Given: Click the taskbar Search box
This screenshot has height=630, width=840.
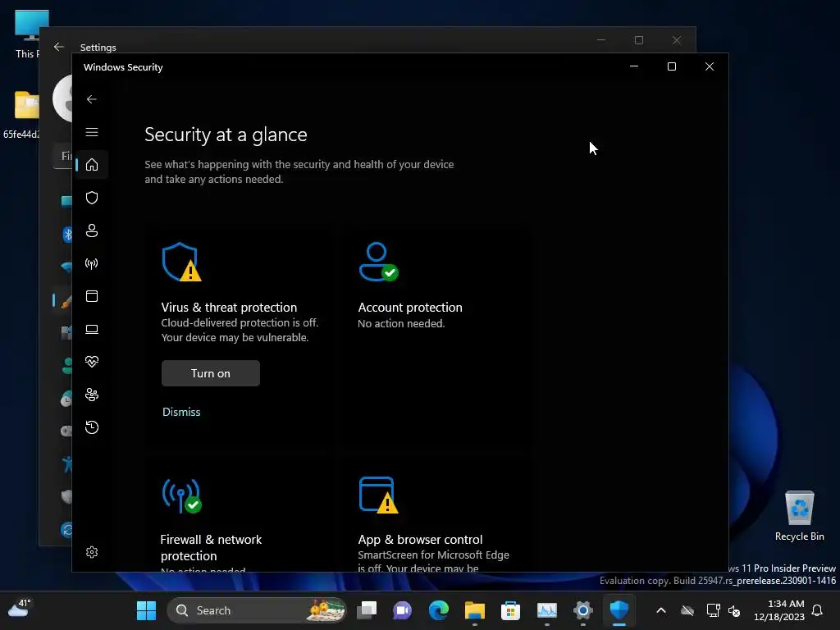Looking at the screenshot, I should coord(257,610).
